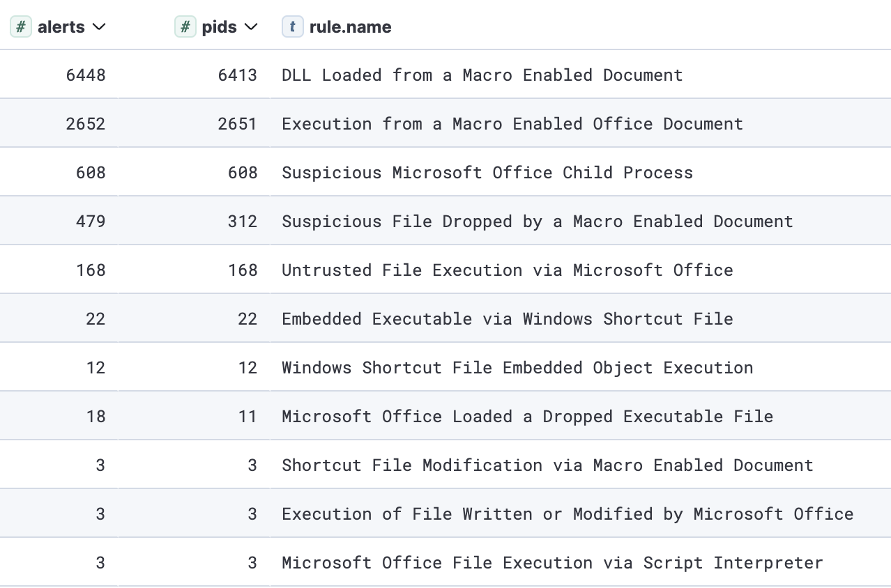This screenshot has width=891, height=588.
Task: Select 'Shortcut File Modification via Macro Enabled Document'
Action: 547,465
